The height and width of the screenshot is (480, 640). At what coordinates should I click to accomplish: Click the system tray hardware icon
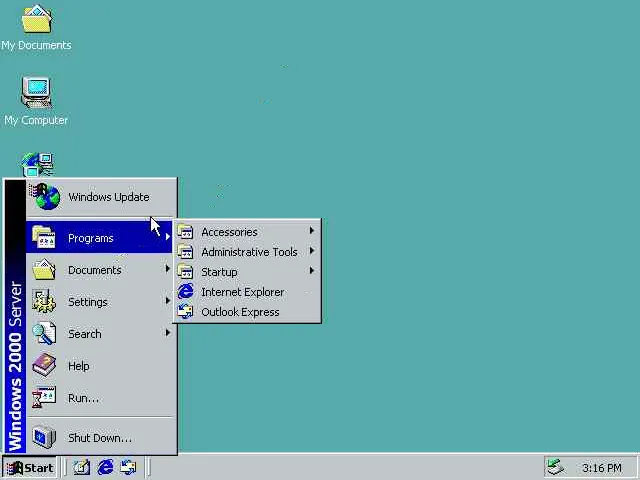pyautogui.click(x=556, y=467)
